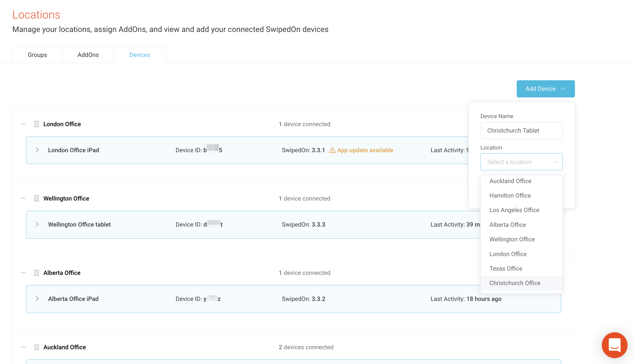Click the Device Name input field
Viewport: 634px width, 364px height.
point(522,130)
